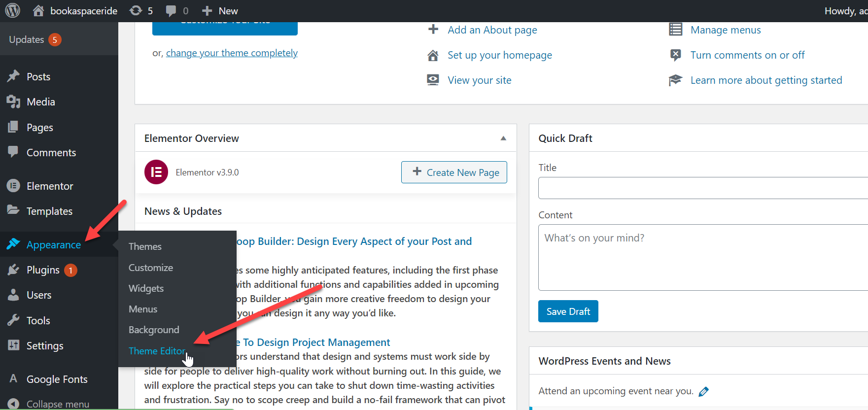Click the Appearance paintbrush icon
Image resolution: width=868 pixels, height=410 pixels.
13,243
